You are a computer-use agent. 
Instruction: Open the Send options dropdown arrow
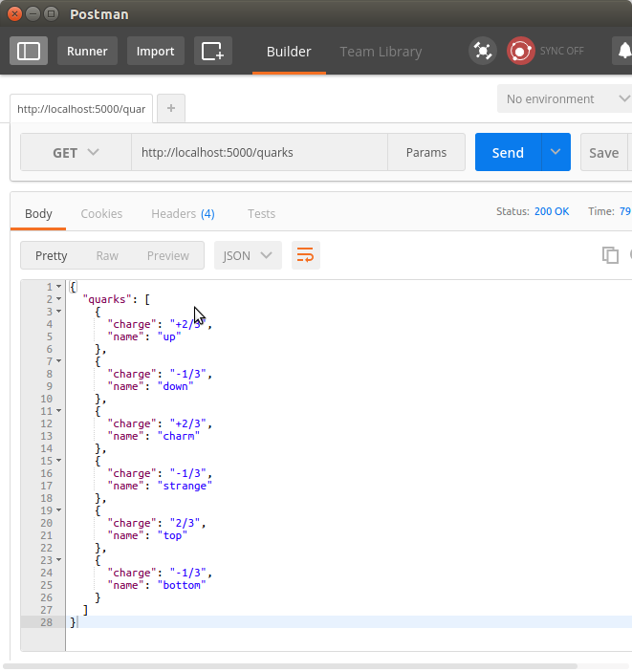(x=556, y=152)
